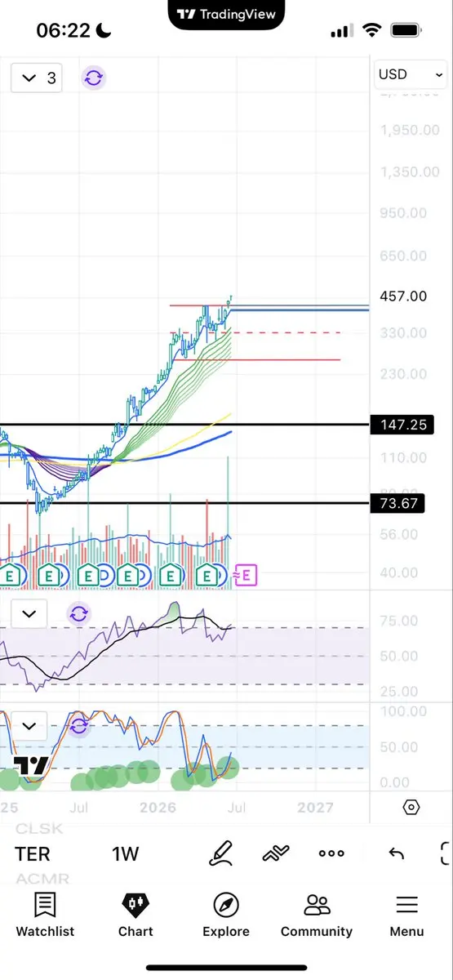Screen dimensions: 453x980
Task: Tap the fullscreen icon at toolbar edge
Action: 446,854
